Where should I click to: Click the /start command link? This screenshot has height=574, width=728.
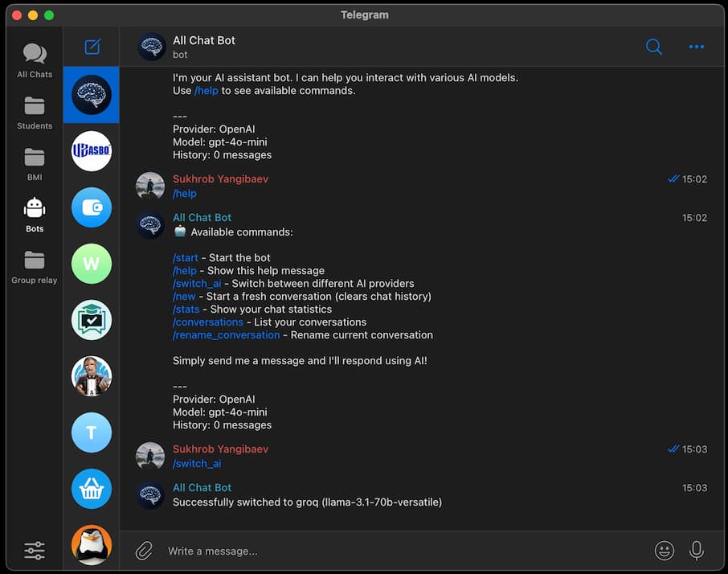pos(186,257)
